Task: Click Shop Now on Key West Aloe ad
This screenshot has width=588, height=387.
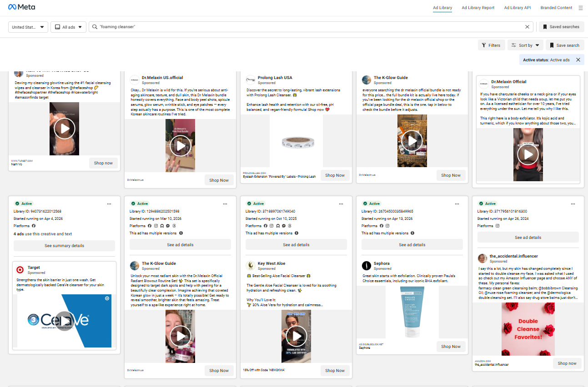Action: (335, 371)
